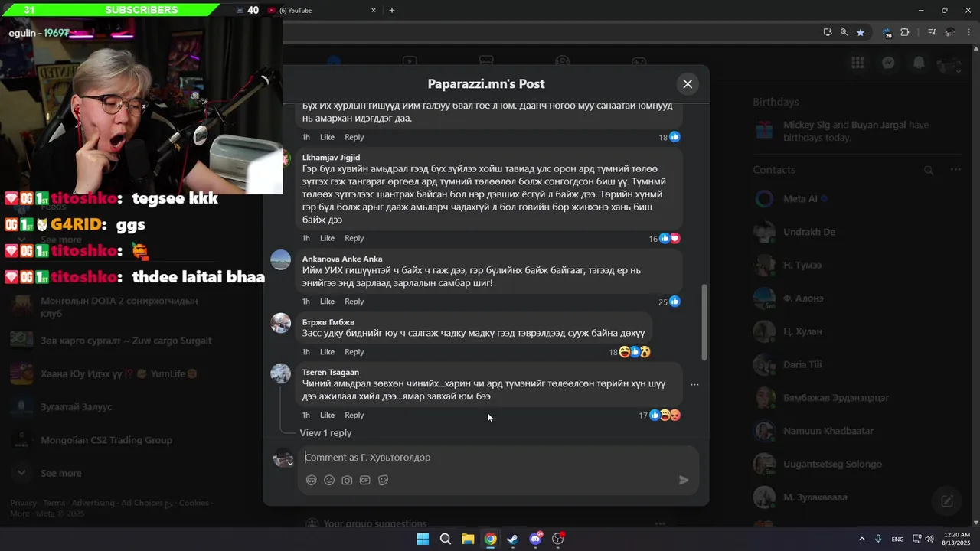Like Ankanova Anke Anka's comment
Image resolution: width=980 pixels, height=551 pixels.
pyautogui.click(x=327, y=302)
